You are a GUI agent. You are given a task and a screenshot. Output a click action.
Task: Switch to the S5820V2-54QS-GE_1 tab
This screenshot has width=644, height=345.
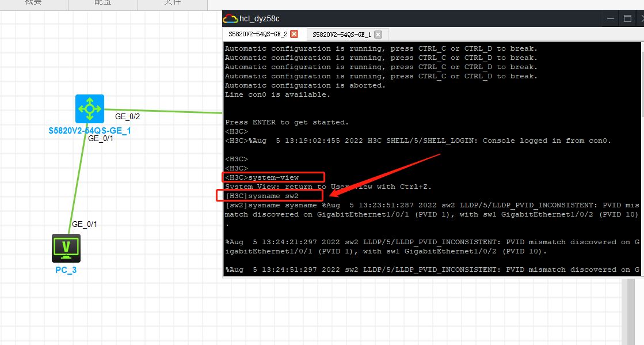click(x=342, y=35)
